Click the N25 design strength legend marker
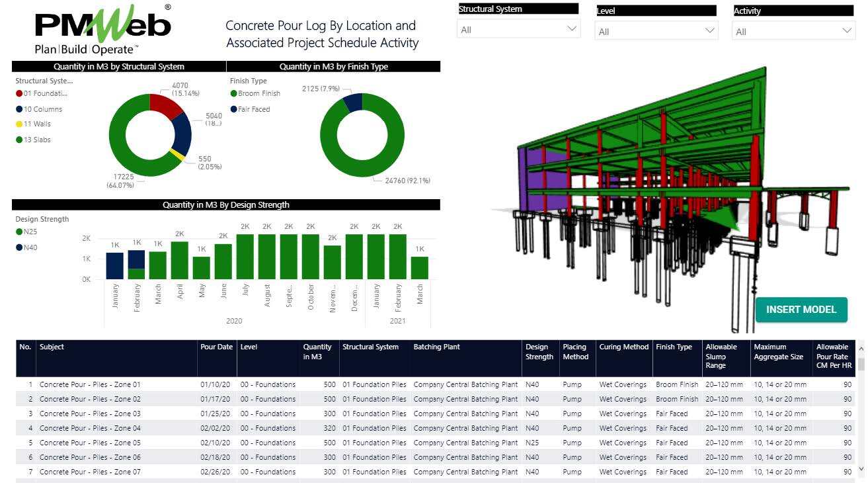The image size is (868, 483). pyautogui.click(x=19, y=232)
